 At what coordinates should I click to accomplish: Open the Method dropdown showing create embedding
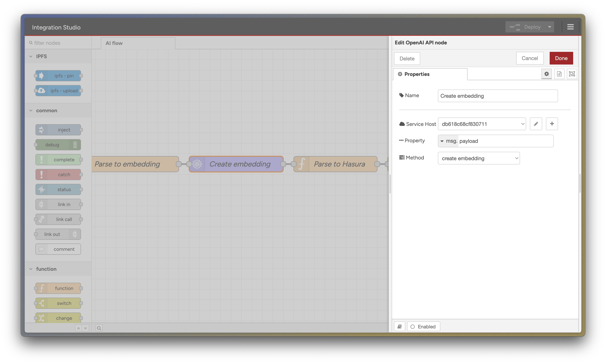(478, 158)
